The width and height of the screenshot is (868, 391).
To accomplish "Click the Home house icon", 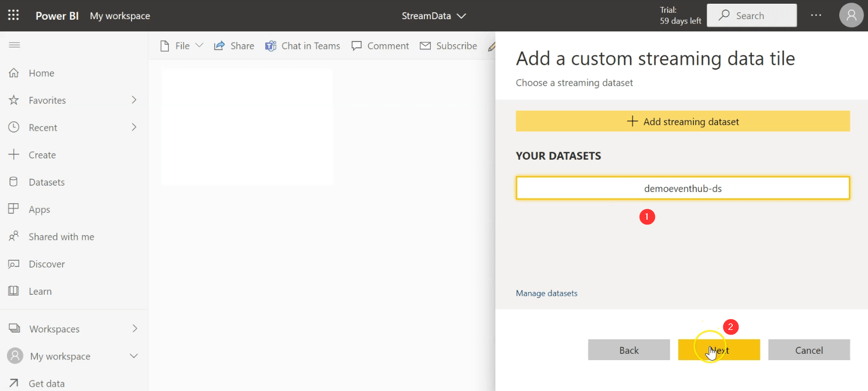I will click(14, 73).
